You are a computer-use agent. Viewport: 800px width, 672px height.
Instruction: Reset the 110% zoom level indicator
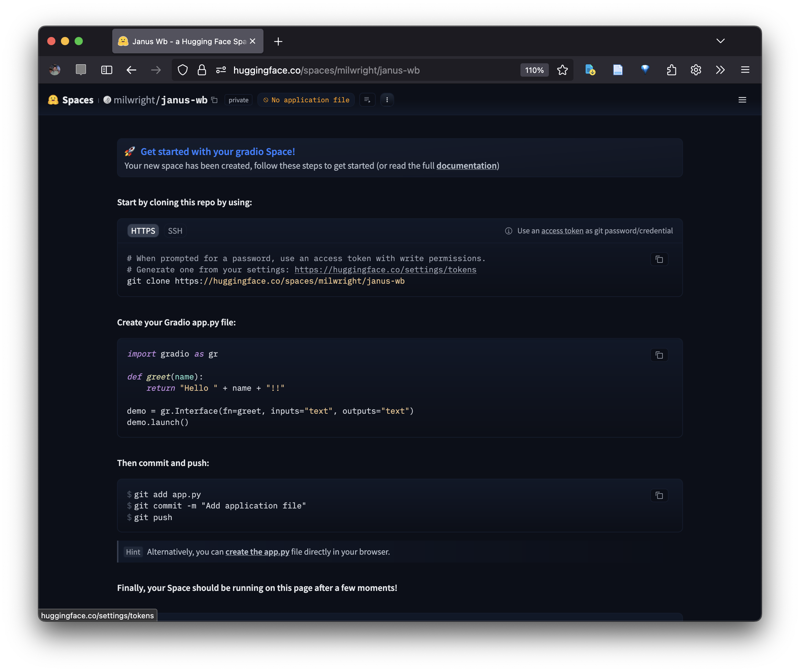tap(534, 70)
